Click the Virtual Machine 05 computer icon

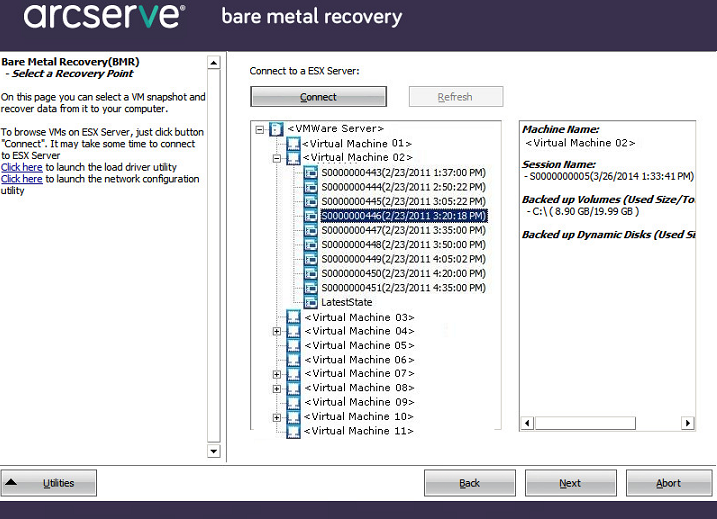coord(293,345)
